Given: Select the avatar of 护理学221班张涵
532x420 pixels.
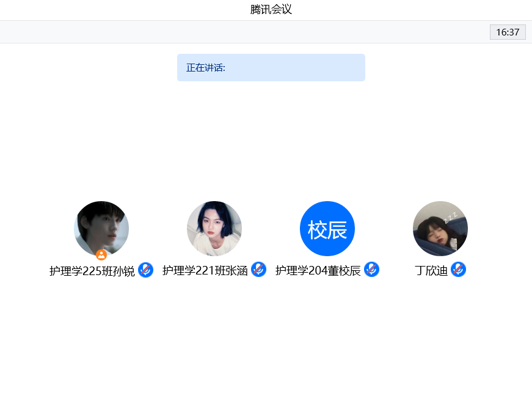Looking at the screenshot, I should 214,229.
